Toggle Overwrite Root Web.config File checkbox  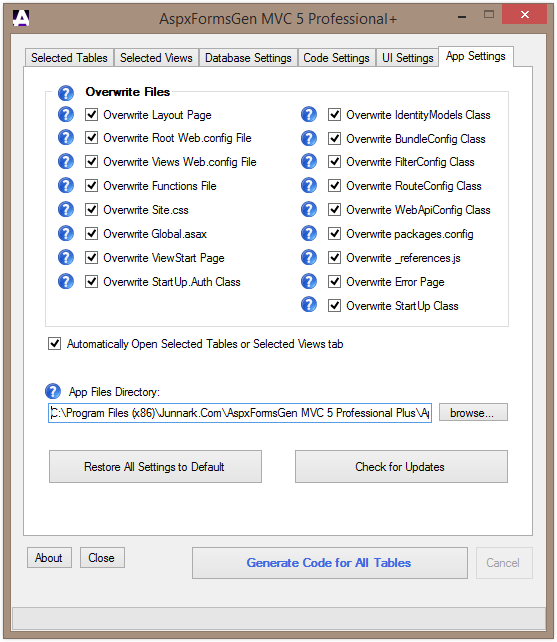click(91, 138)
